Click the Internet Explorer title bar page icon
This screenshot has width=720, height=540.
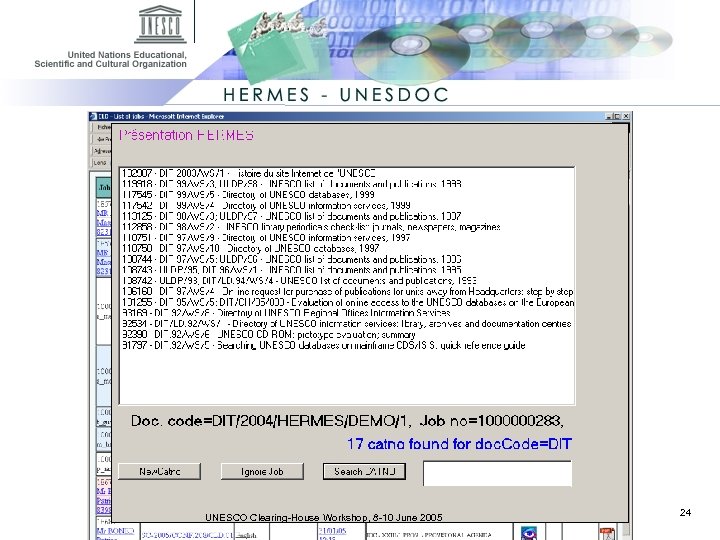click(x=93, y=117)
